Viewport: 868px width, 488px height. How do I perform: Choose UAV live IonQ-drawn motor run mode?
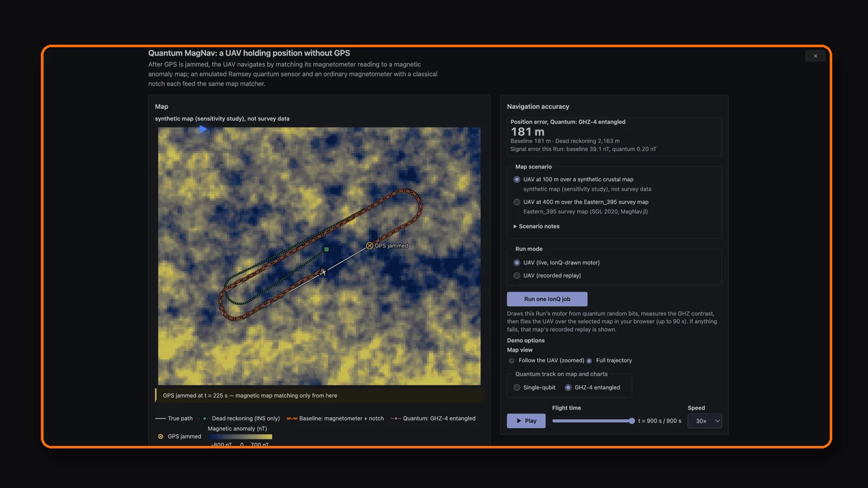(x=517, y=263)
